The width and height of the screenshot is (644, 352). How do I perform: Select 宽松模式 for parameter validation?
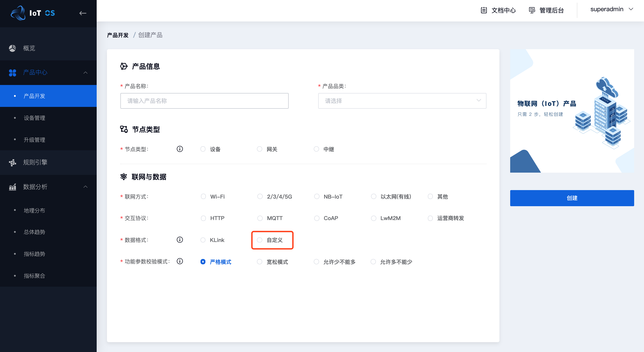point(260,262)
